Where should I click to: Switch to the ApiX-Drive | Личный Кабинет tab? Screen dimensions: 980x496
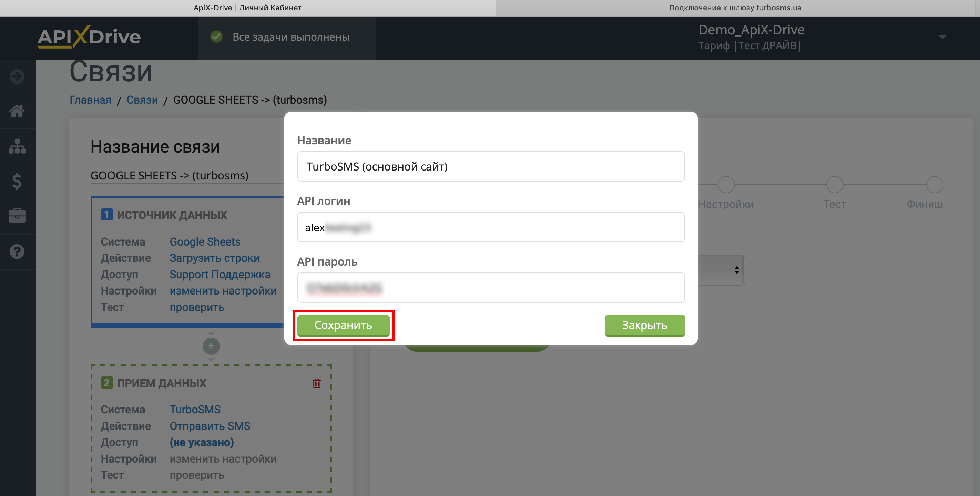(247, 8)
